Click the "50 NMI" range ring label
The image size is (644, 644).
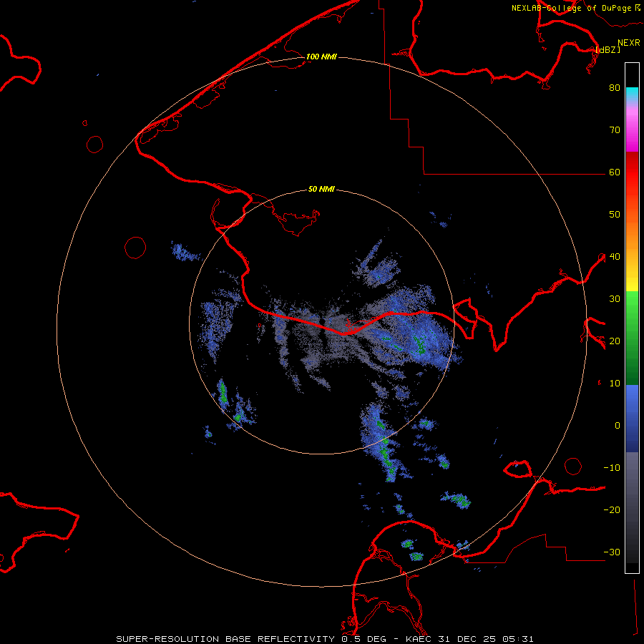click(321, 189)
